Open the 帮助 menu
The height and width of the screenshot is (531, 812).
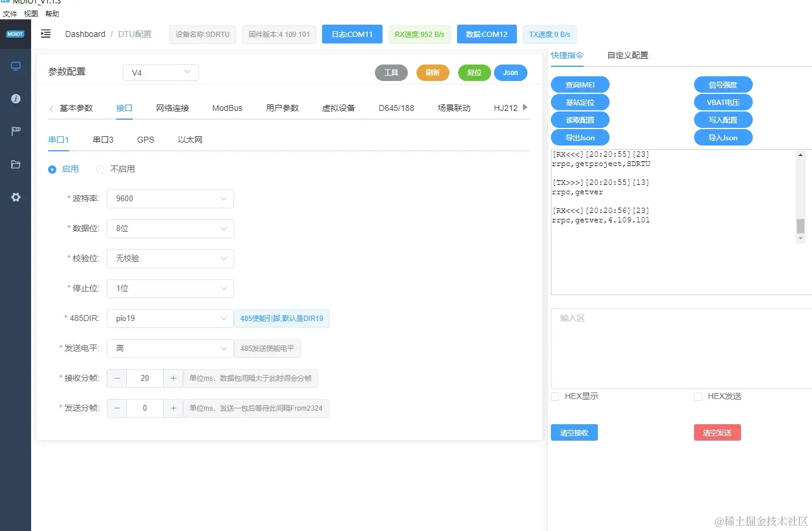tap(52, 14)
